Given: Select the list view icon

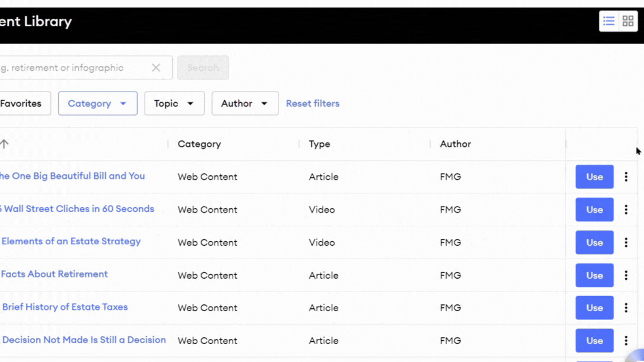Looking at the screenshot, I should pyautogui.click(x=609, y=21).
